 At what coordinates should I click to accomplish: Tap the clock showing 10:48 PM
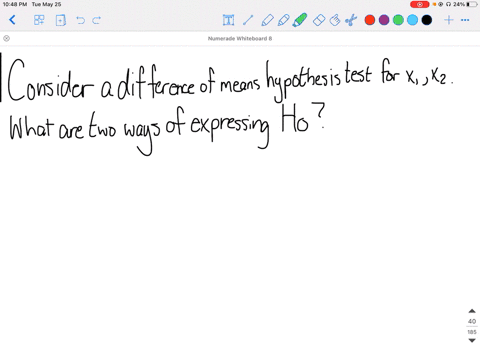coord(15,4)
